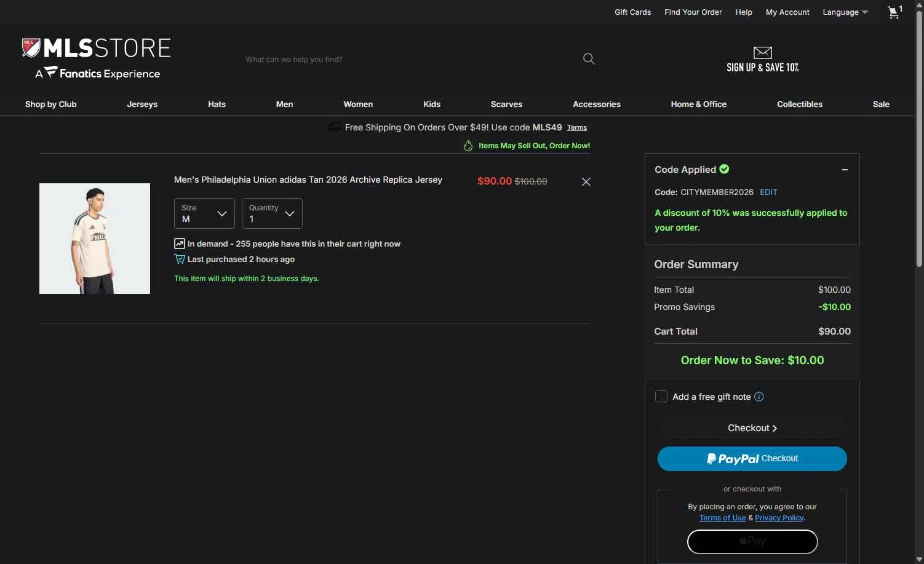Click the Order Summary heading
The width and height of the screenshot is (924, 564).
tap(696, 264)
